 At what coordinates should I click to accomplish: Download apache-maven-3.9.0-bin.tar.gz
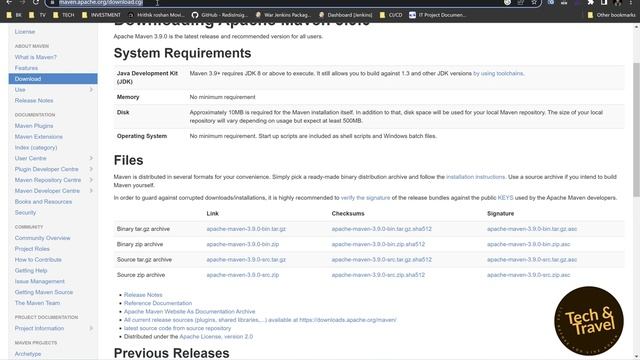pyautogui.click(x=246, y=229)
